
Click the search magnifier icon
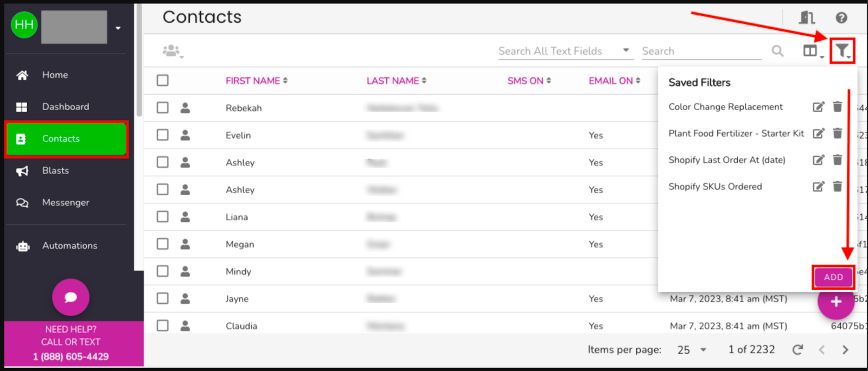(777, 51)
